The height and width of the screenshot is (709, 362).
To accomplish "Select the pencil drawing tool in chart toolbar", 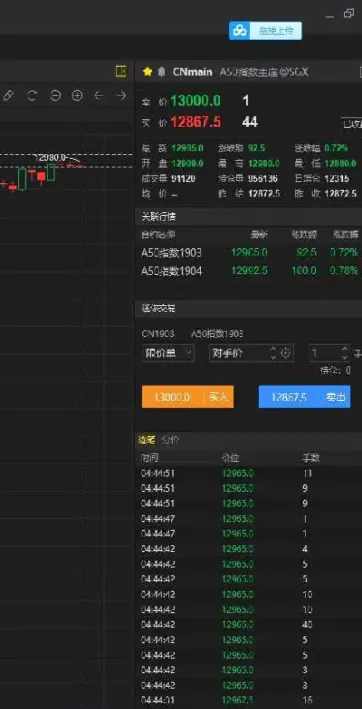I will (8, 95).
